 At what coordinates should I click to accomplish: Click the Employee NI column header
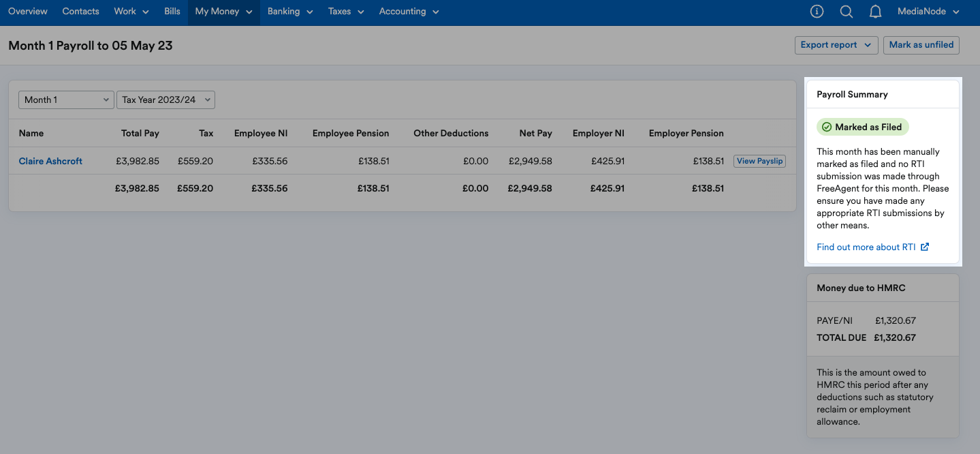261,133
